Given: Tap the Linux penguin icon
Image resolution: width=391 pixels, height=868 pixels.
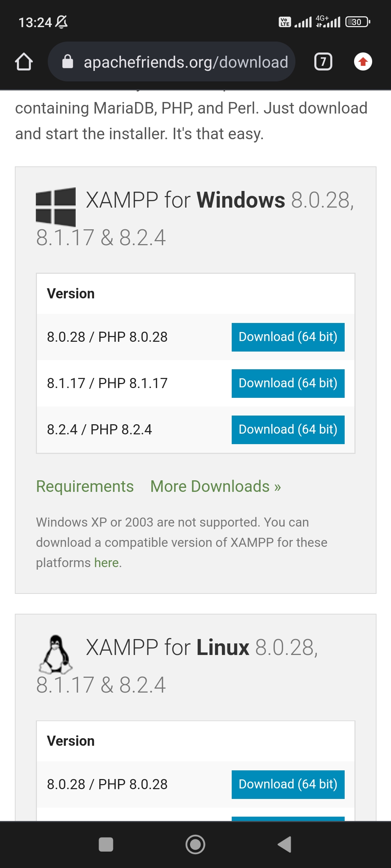Looking at the screenshot, I should (56, 654).
